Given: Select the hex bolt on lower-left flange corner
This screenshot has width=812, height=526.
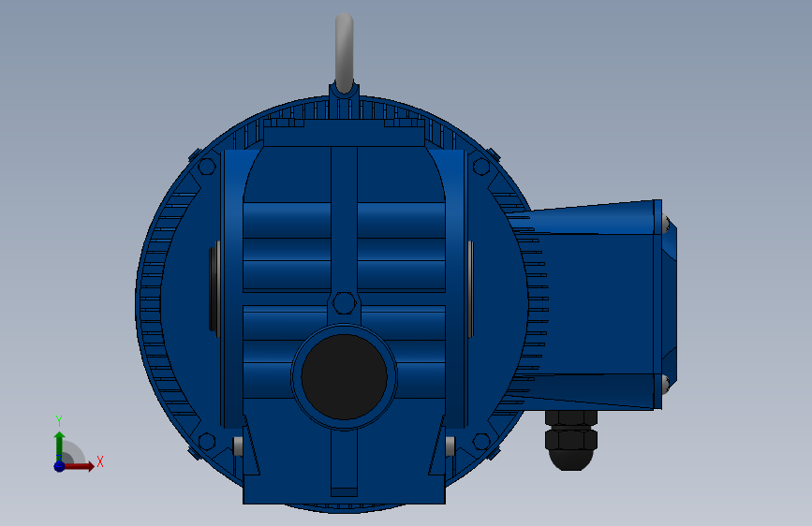Looking at the screenshot, I should pos(207,442).
